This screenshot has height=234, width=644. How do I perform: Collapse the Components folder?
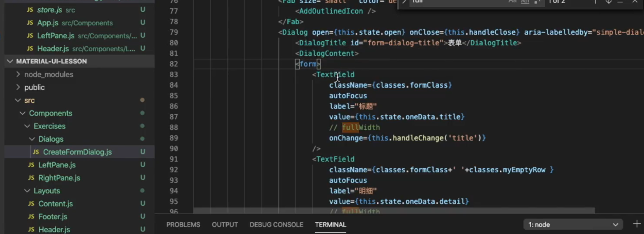(x=22, y=113)
